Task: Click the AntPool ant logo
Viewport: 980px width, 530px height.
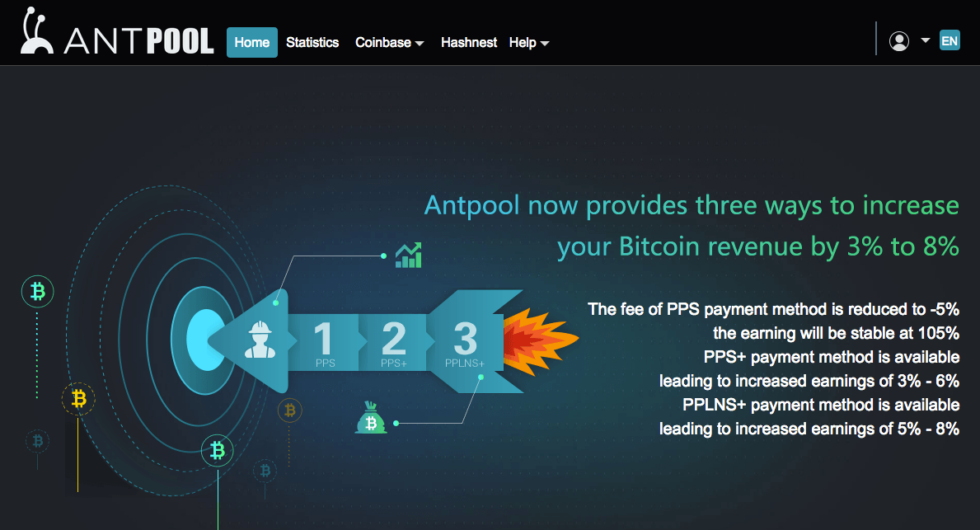Action: [36, 30]
